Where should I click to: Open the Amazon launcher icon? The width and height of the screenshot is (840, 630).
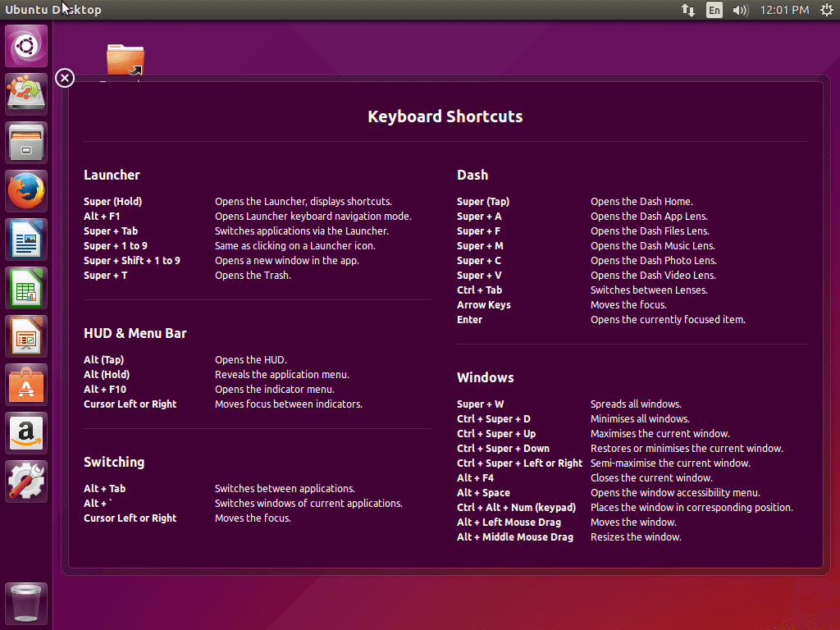[26, 433]
